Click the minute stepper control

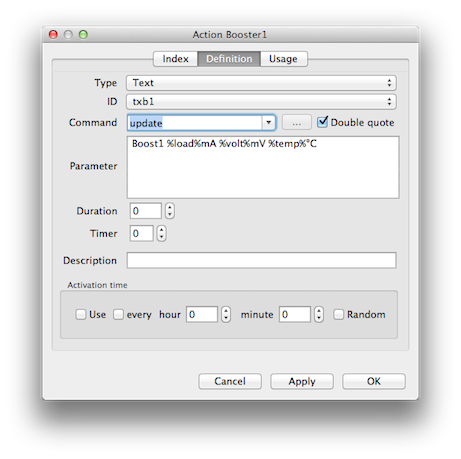[x=319, y=314]
